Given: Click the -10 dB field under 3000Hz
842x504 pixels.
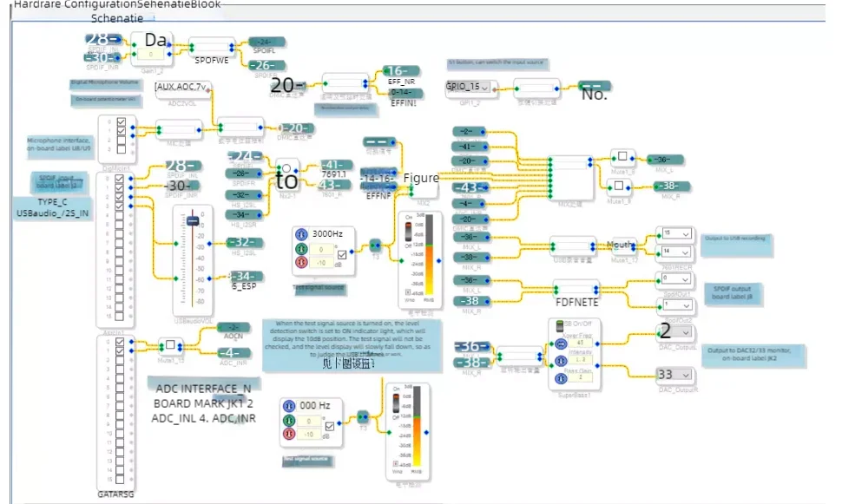Looking at the screenshot, I should 321,263.
